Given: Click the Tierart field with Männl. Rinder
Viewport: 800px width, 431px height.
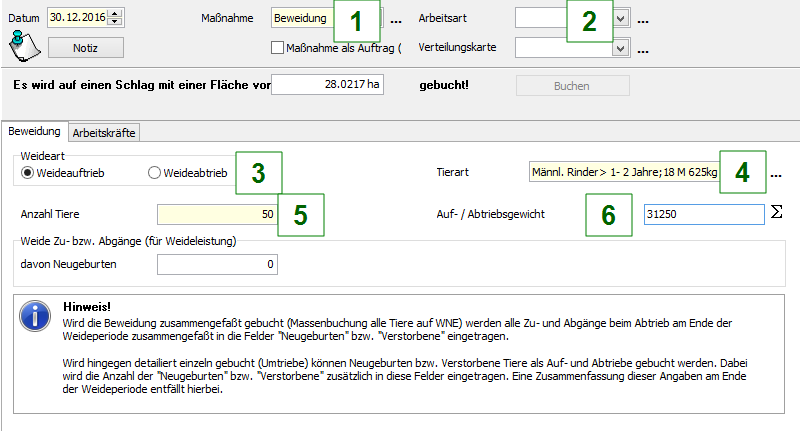Looking at the screenshot, I should click(624, 172).
